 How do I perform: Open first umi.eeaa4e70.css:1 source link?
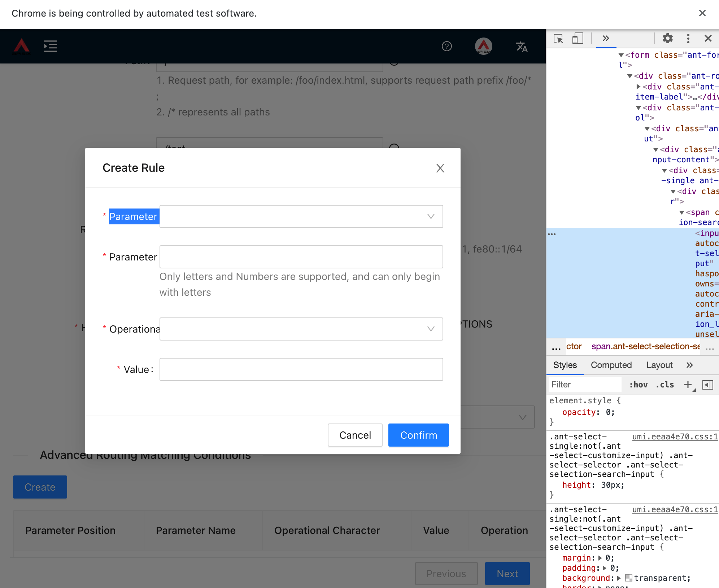coord(675,436)
